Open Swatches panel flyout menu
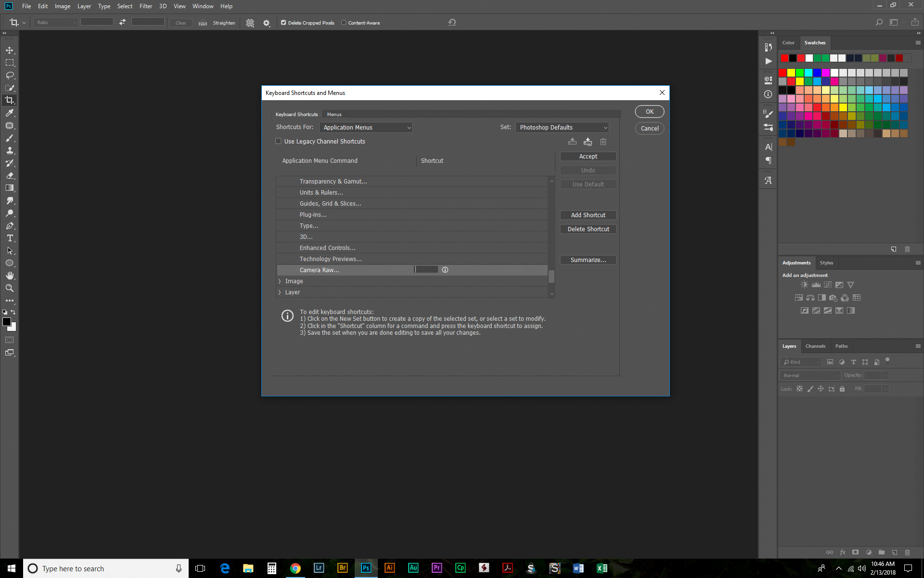The height and width of the screenshot is (578, 924). point(918,43)
